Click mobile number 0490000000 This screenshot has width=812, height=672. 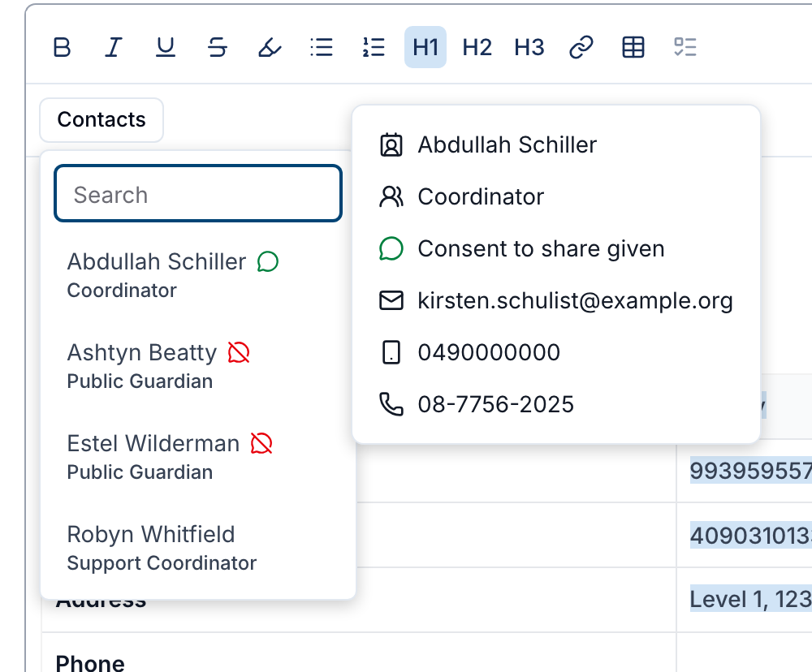coord(489,352)
